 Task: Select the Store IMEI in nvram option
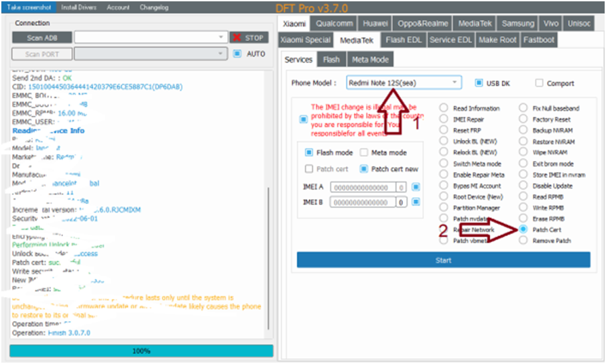coord(523,174)
